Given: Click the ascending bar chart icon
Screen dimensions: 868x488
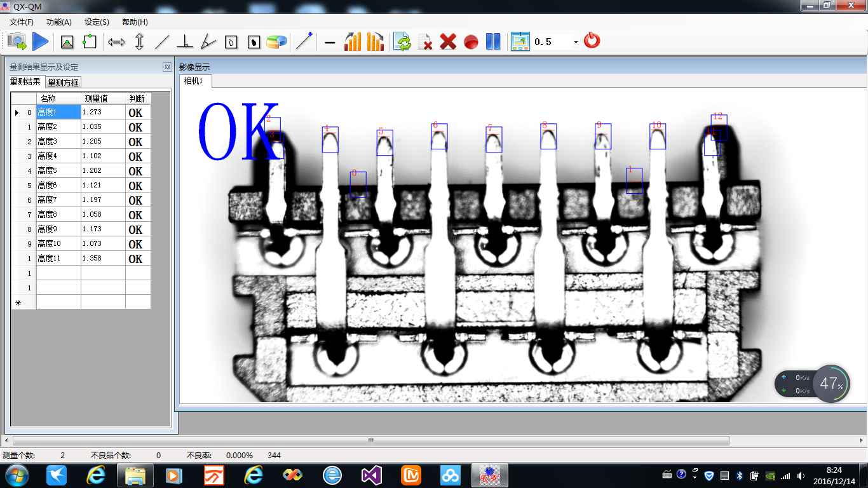Looking at the screenshot, I should (353, 42).
